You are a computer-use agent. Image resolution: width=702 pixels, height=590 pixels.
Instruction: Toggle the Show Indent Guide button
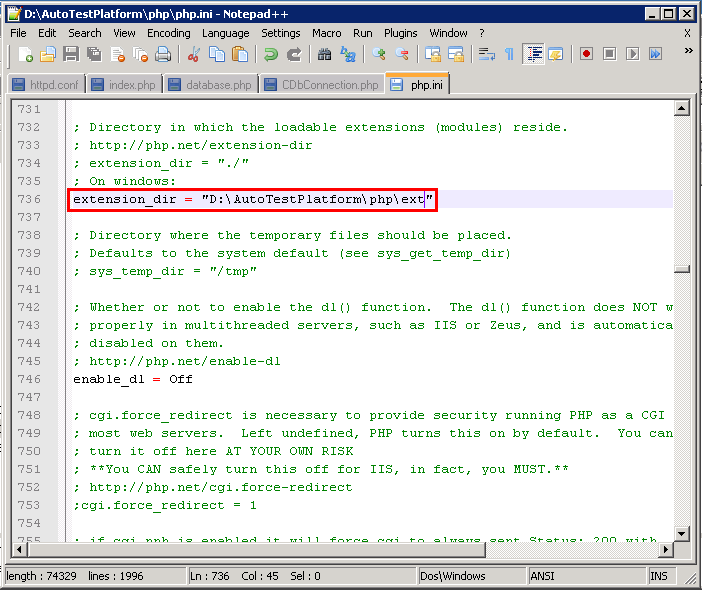click(533, 54)
